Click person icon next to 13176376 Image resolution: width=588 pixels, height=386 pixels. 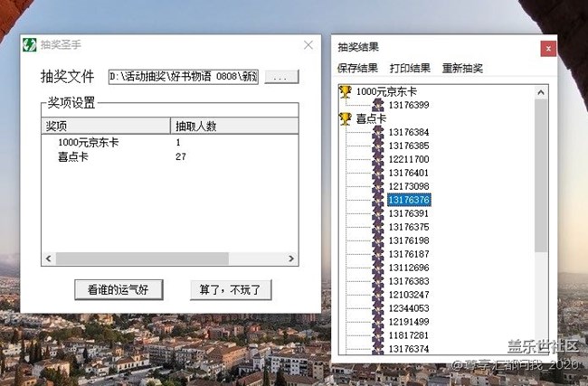[x=378, y=200]
